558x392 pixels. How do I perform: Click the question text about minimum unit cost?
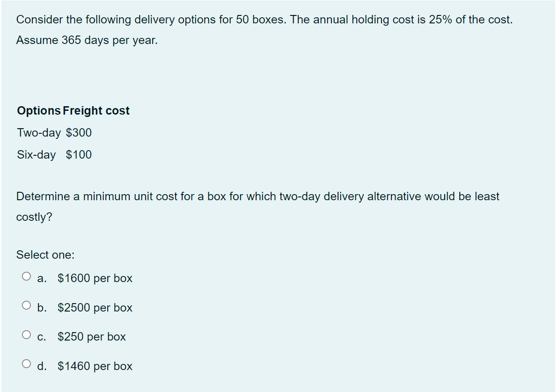[257, 196]
